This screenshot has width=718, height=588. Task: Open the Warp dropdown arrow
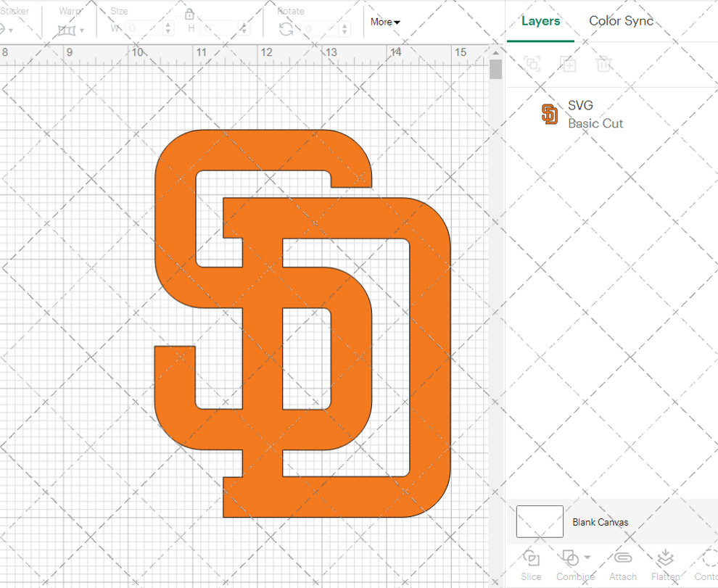point(83,29)
